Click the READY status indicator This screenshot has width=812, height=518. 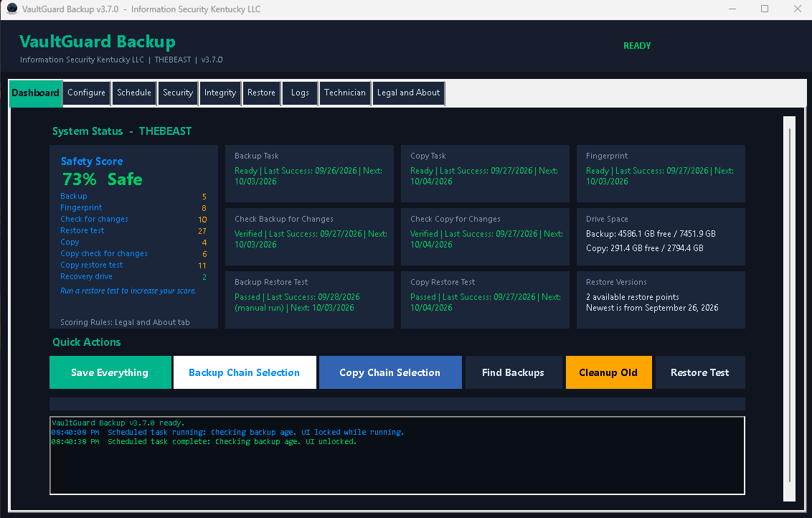(637, 46)
